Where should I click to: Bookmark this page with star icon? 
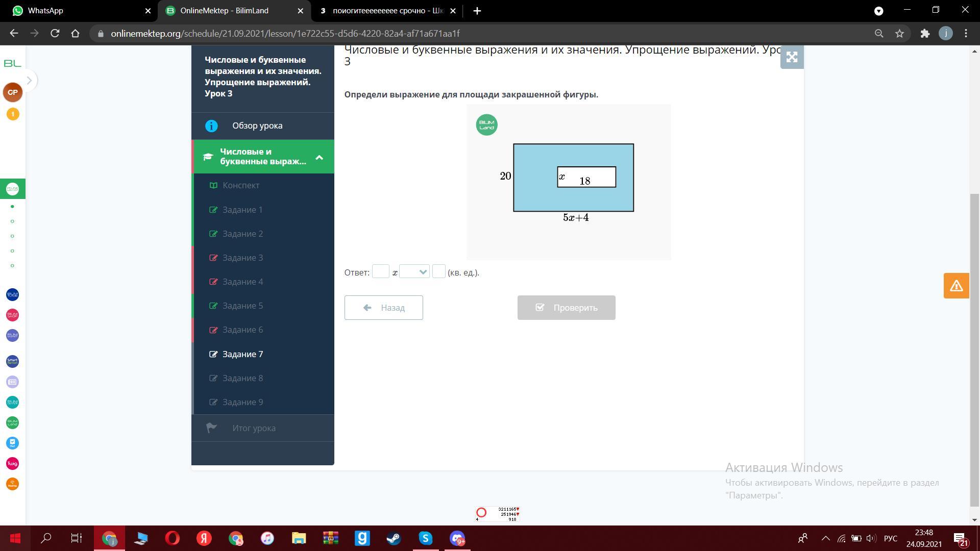pyautogui.click(x=899, y=34)
